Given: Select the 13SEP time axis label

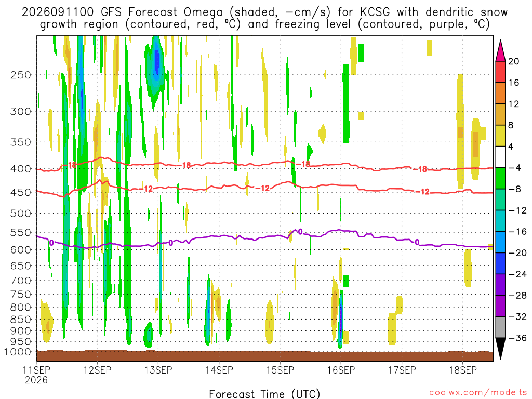Looking at the screenshot, I should [158, 370].
